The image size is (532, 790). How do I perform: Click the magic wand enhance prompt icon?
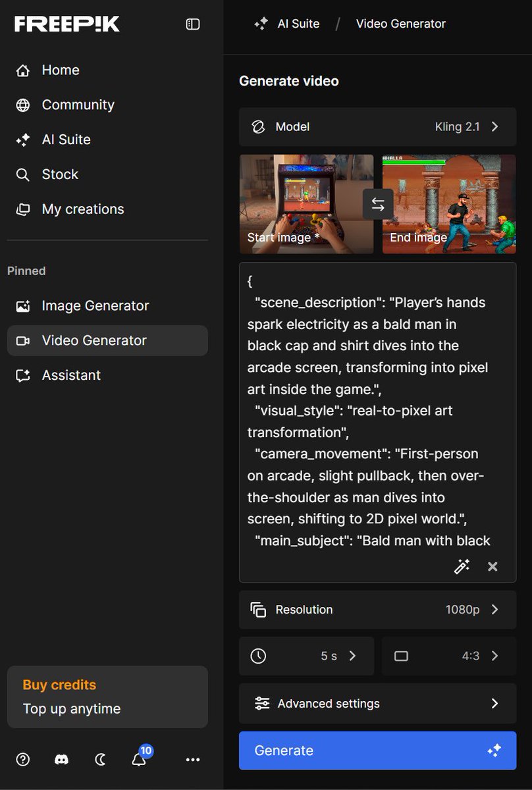(462, 566)
